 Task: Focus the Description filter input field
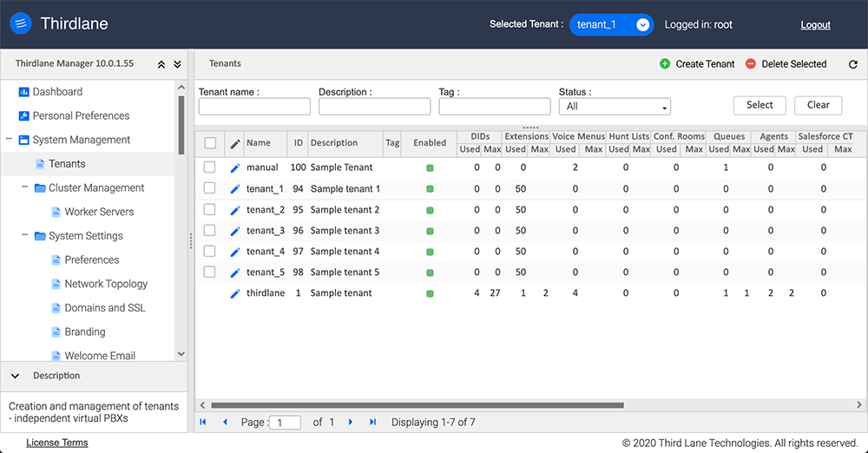[375, 107]
